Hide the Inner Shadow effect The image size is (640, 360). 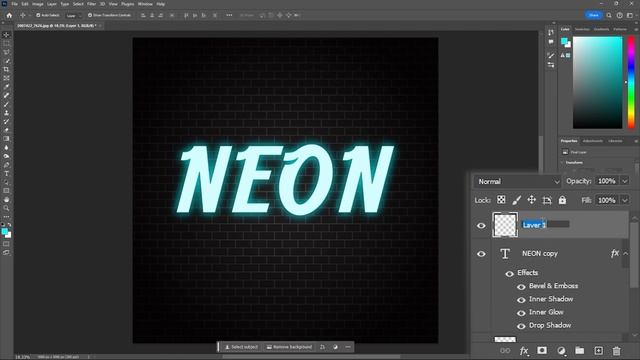click(x=521, y=300)
